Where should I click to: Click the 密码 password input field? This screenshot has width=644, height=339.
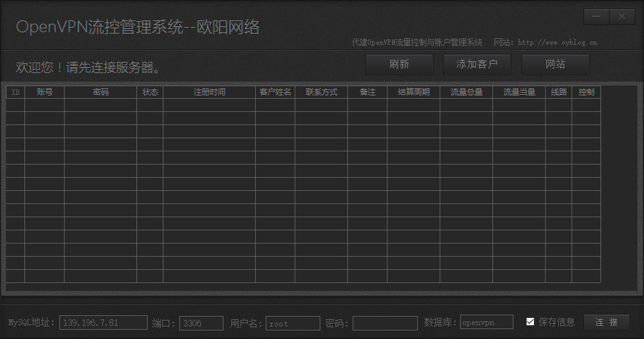pos(385,323)
